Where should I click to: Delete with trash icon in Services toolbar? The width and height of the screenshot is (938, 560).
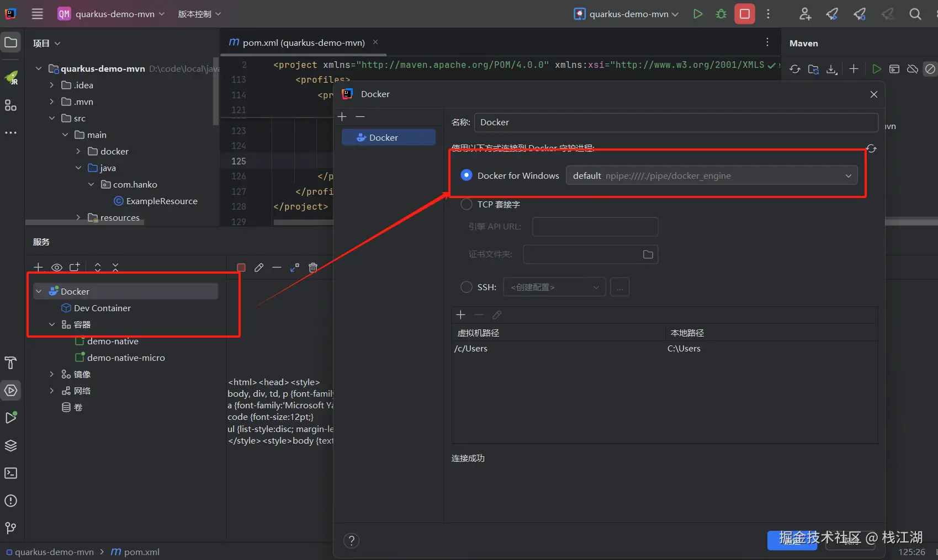313,268
